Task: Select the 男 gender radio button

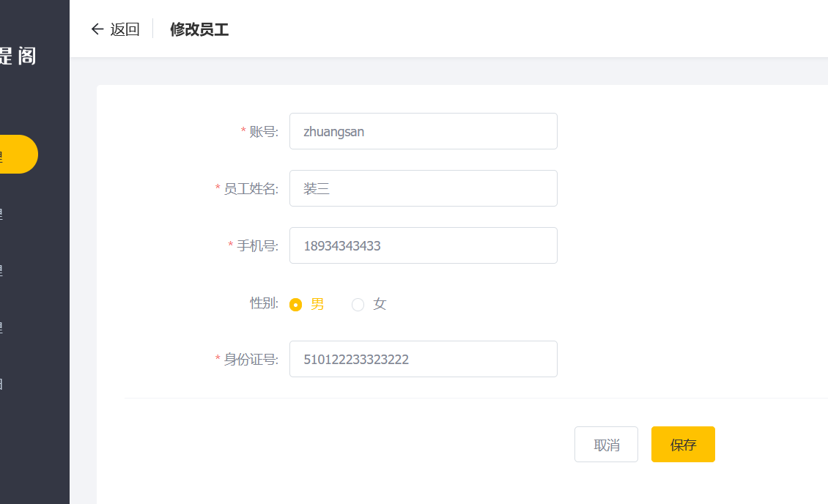Action: coord(296,305)
